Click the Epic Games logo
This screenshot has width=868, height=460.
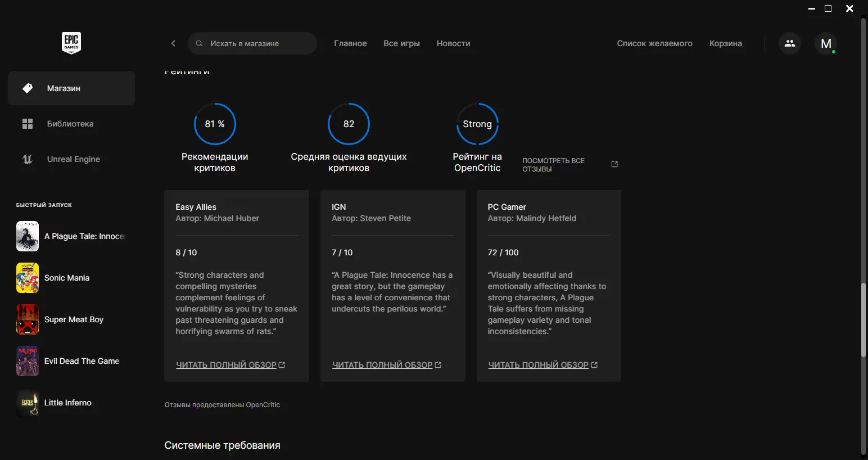[71, 43]
